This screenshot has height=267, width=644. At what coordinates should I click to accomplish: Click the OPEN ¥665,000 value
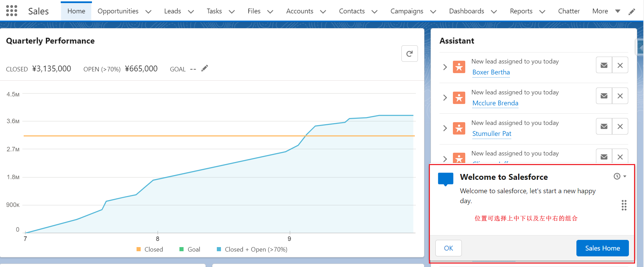point(141,69)
